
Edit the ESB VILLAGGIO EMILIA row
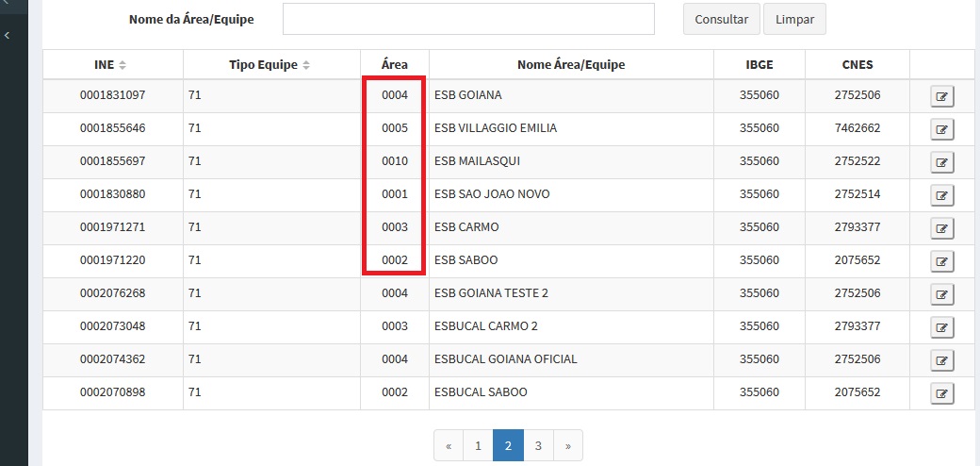point(941,129)
